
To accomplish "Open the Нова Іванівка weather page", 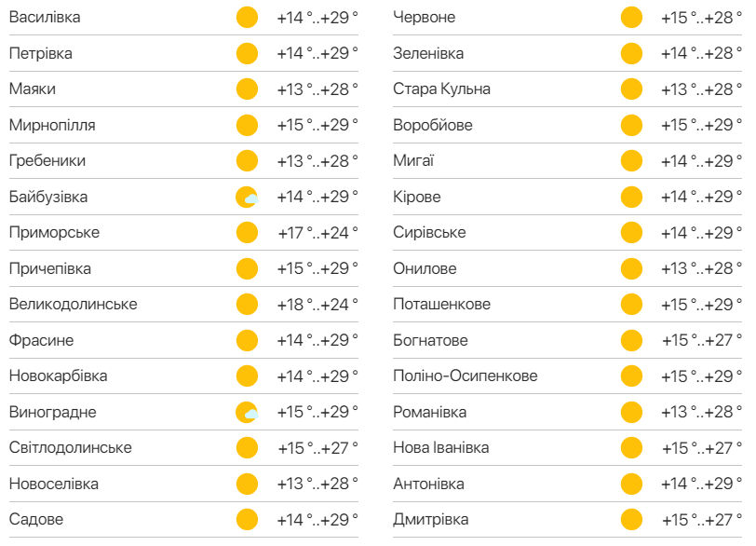I will click(x=440, y=448).
